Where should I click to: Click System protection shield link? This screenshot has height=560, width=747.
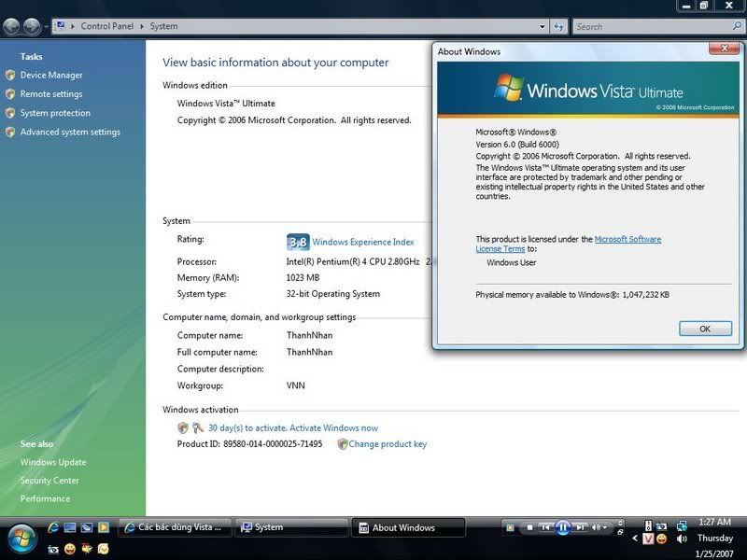[x=55, y=113]
